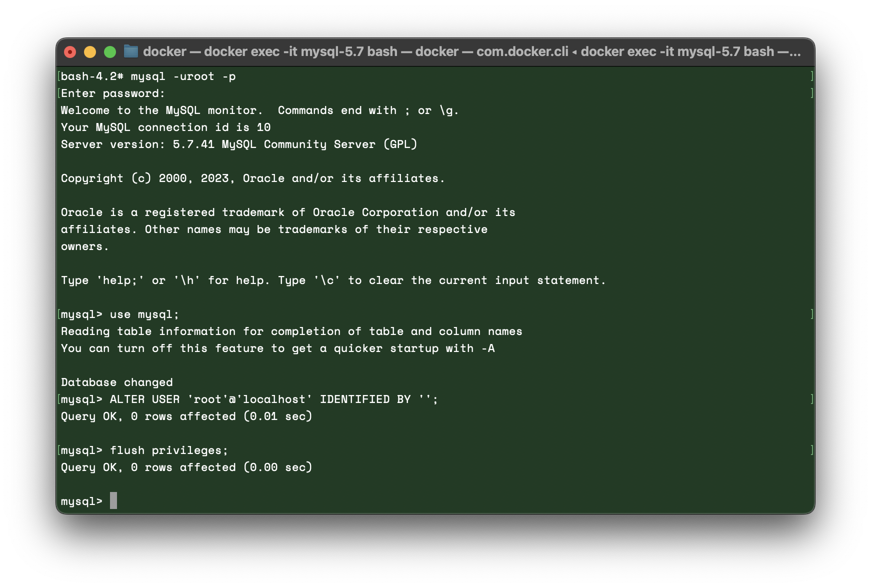Click the "Type 'help;'" hint line
This screenshot has height=588, width=871.
point(333,280)
